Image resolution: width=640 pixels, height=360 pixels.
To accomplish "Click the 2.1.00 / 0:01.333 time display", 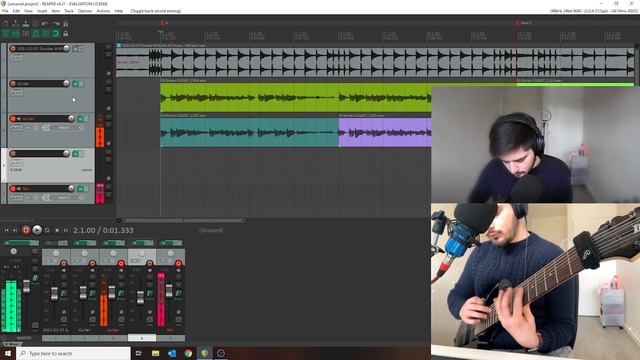I will click(103, 231).
